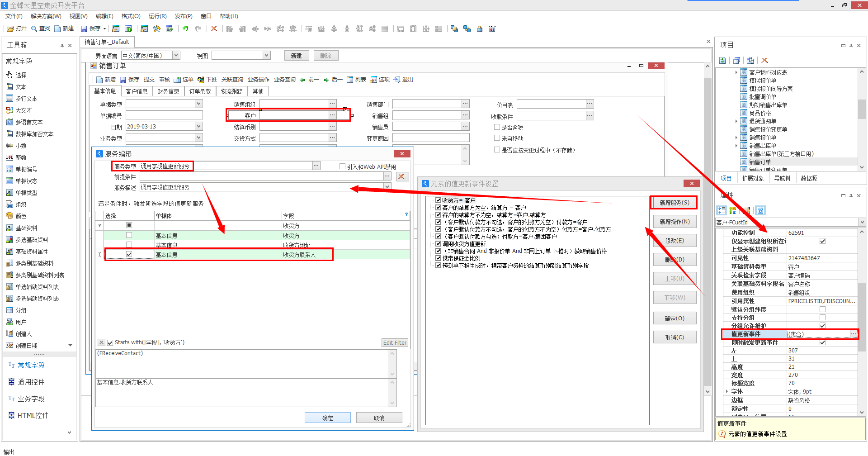
Task: Click the 保存 (Save) disk icon in main toolbar
Action: pyautogui.click(x=84, y=28)
